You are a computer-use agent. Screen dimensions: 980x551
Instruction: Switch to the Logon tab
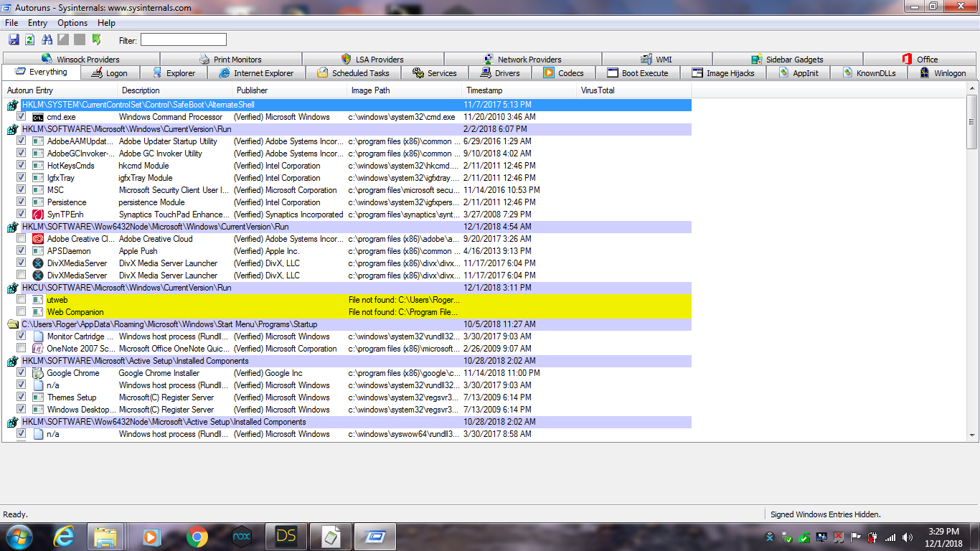click(x=109, y=73)
